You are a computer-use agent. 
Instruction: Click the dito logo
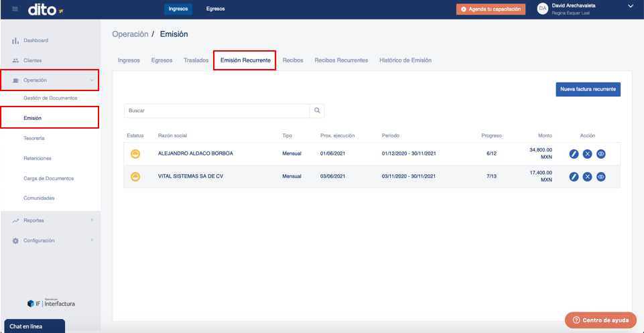46,9
